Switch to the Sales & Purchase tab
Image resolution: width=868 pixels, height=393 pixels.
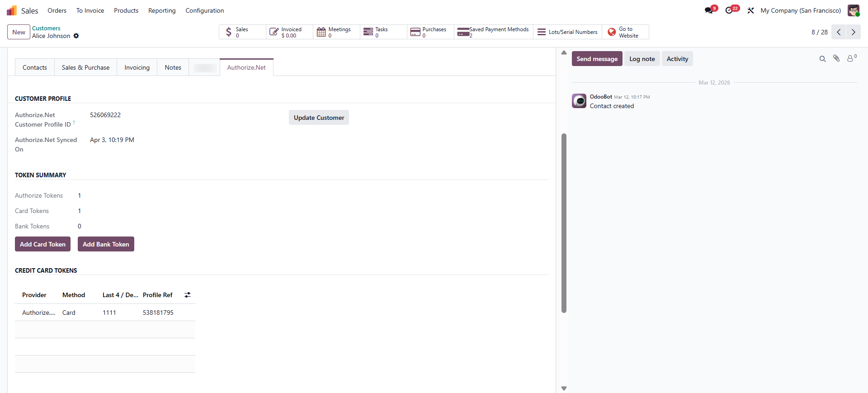85,67
